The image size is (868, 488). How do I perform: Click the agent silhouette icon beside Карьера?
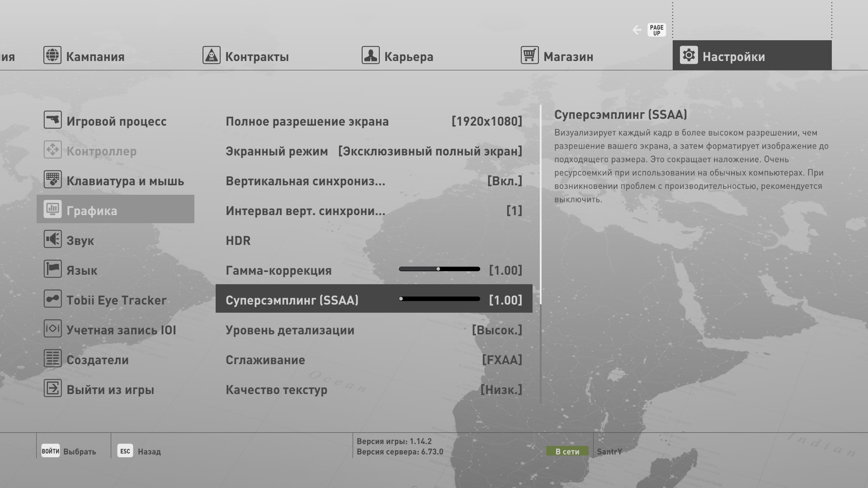tap(371, 55)
